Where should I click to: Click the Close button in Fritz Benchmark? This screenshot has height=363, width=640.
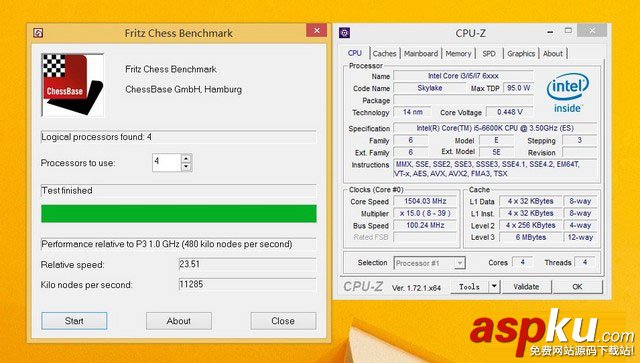(x=283, y=321)
